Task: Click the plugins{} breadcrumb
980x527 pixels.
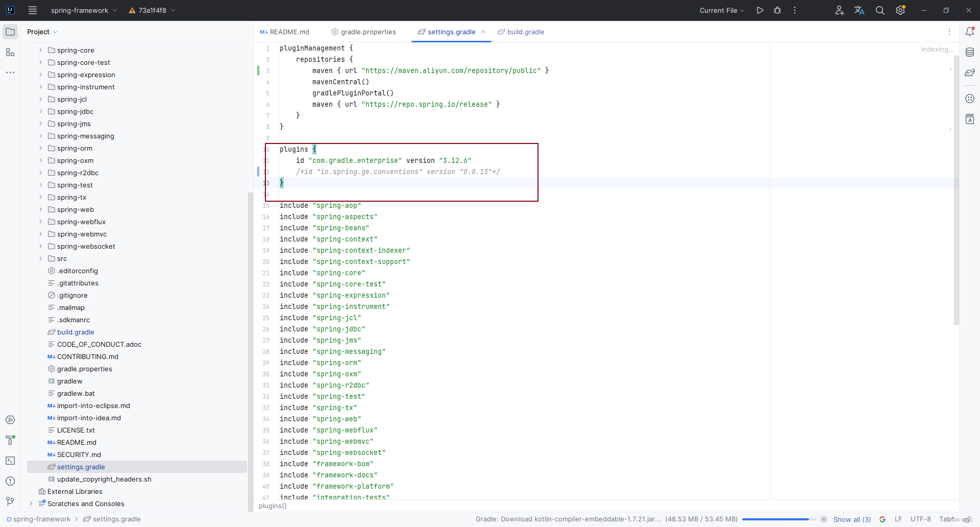Action: (273, 506)
